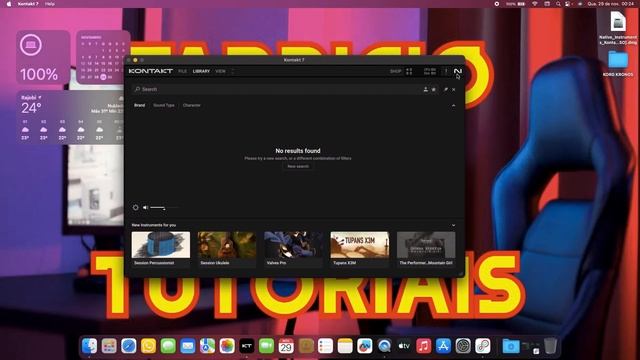Open the Trash in the Dock
The height and width of the screenshot is (360, 640).
click(550, 346)
